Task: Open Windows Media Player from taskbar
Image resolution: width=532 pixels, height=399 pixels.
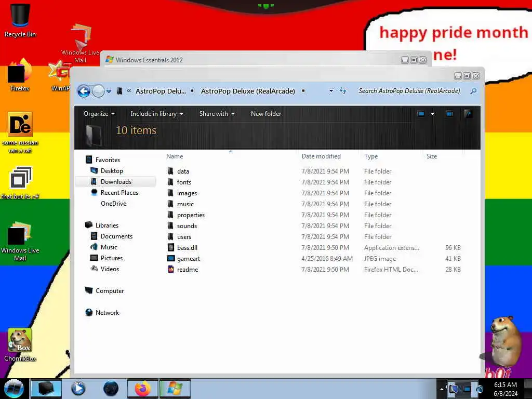Action: [78, 389]
